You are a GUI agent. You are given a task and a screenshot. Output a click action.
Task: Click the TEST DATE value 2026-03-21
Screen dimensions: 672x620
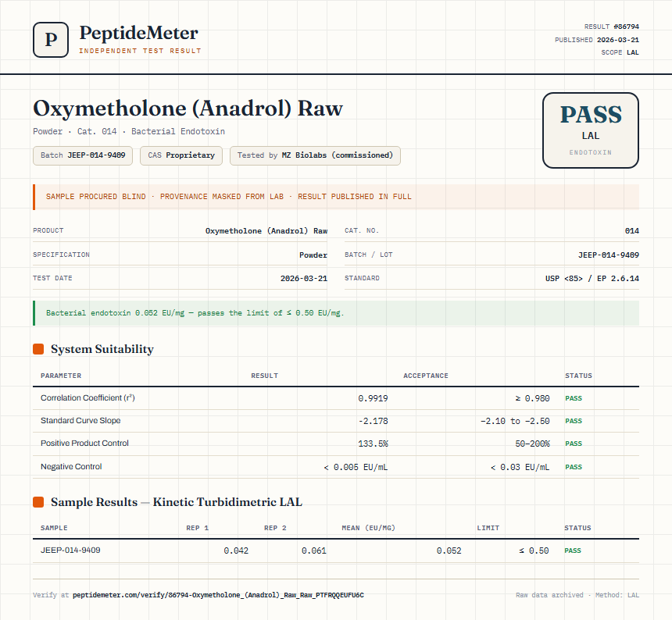coord(303,278)
